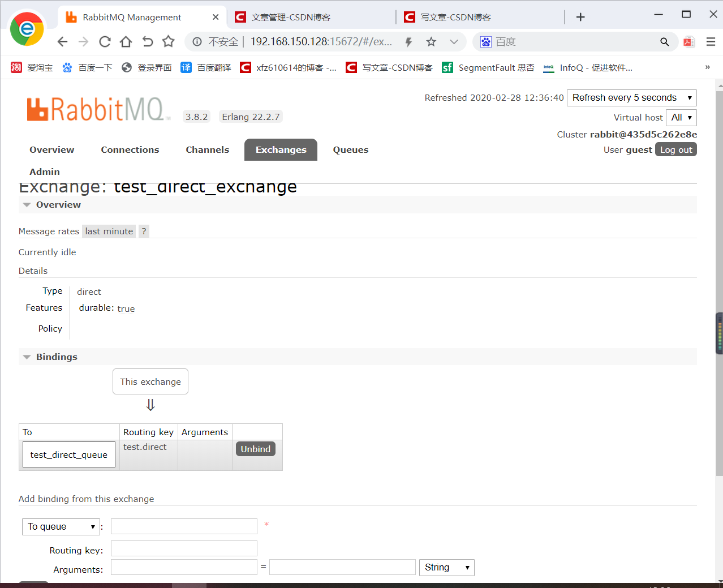Screen dimensions: 723x588
Task: Open the 百度一下 bookmark
Action: [x=87, y=67]
